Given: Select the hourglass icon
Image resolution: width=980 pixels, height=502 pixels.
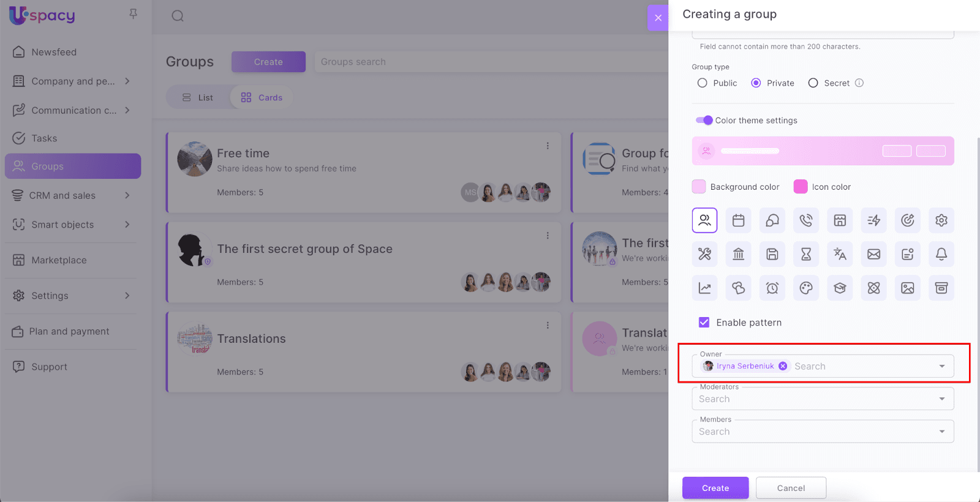Looking at the screenshot, I should click(x=806, y=254).
